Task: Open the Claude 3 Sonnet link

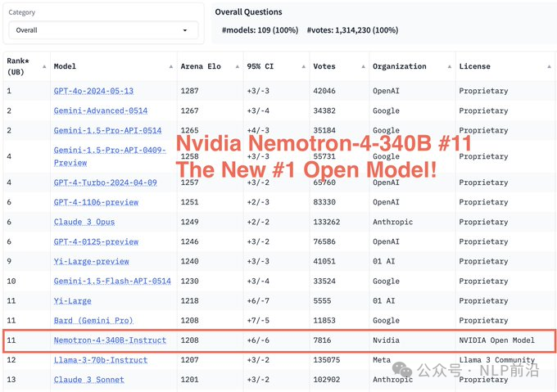Action: [88, 380]
